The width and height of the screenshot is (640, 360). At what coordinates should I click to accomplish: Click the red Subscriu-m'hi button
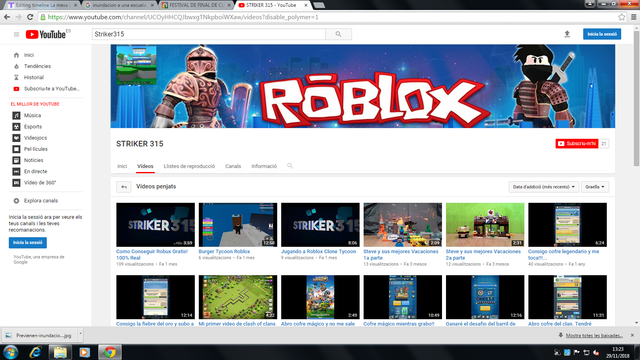click(577, 144)
